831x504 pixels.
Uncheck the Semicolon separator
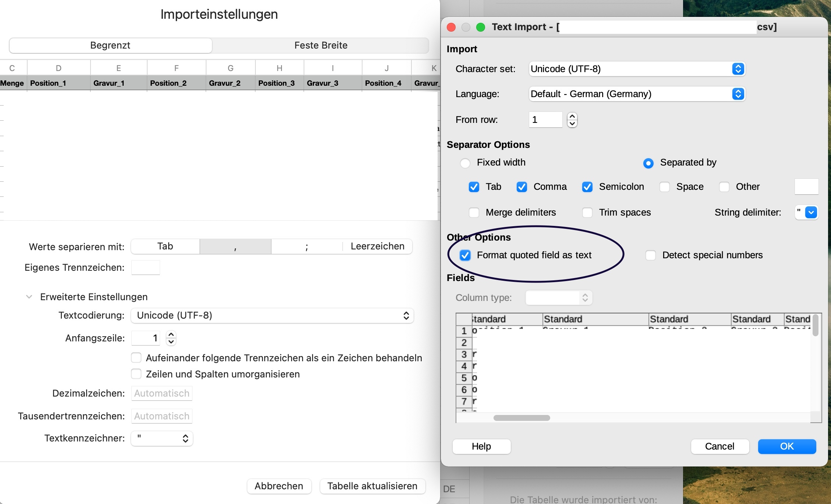(587, 187)
